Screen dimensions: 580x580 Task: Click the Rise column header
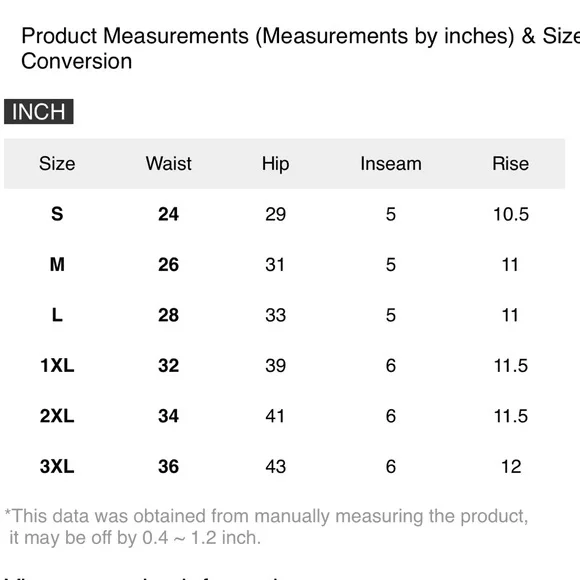pos(510,163)
